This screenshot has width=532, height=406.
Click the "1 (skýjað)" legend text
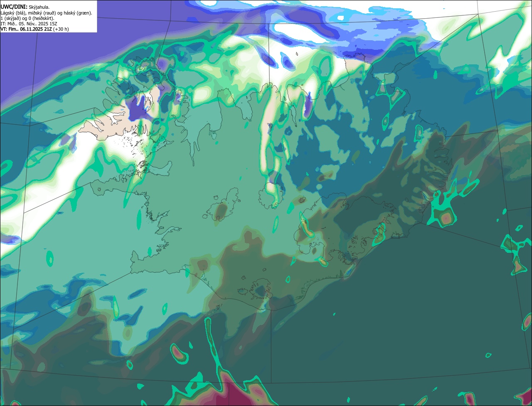pos(10,18)
